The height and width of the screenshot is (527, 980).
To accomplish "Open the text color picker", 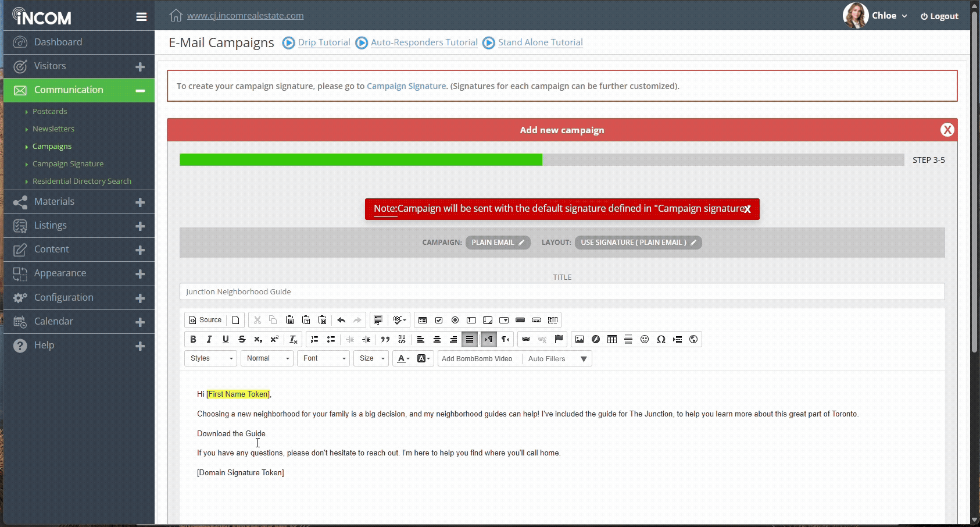I will [403, 359].
